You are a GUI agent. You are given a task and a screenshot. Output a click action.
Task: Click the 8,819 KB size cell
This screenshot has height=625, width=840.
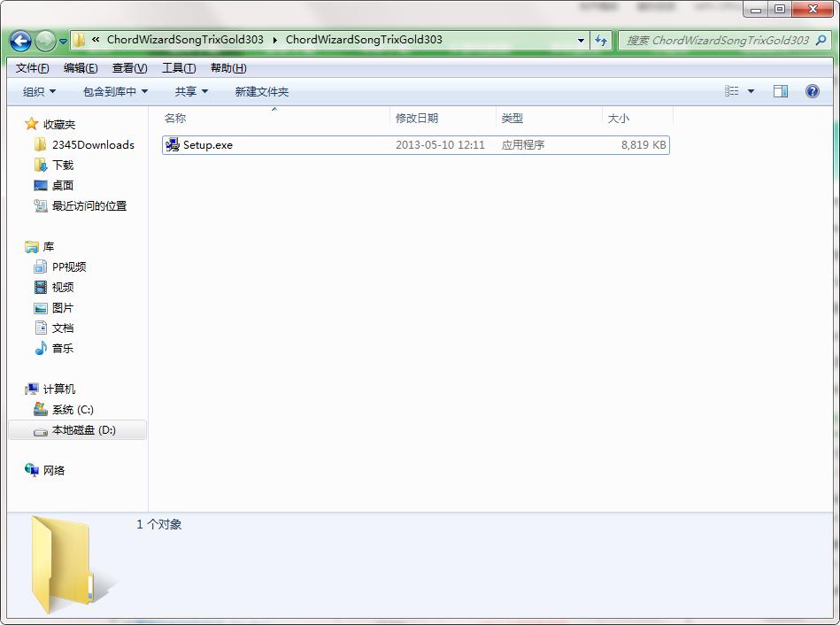tap(643, 144)
